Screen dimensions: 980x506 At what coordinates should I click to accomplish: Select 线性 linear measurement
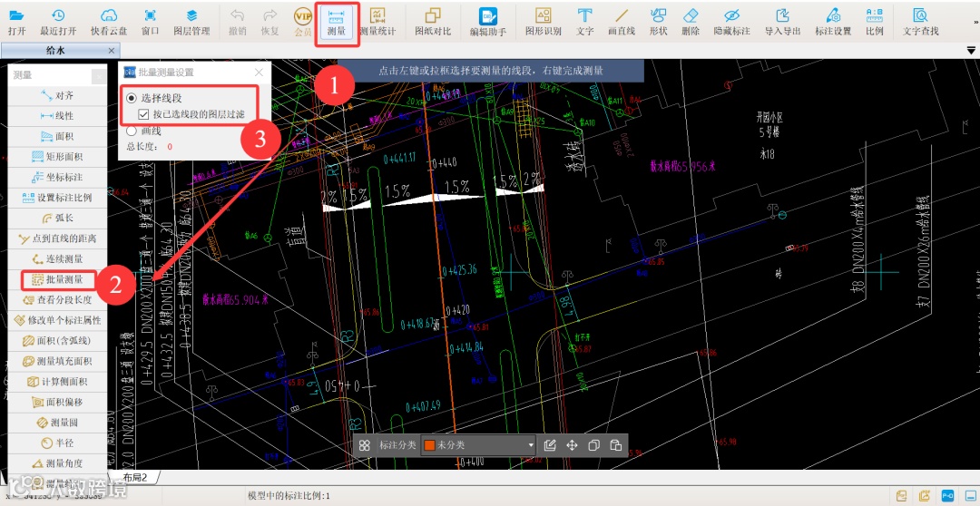(x=57, y=116)
